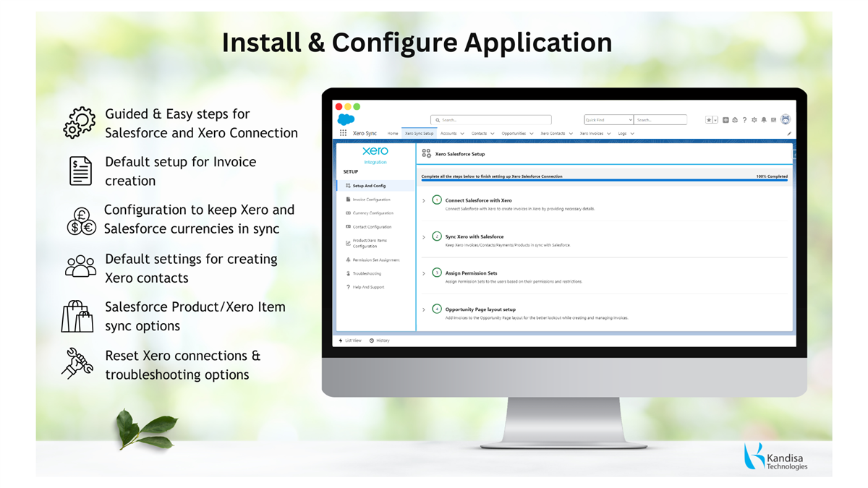Image resolution: width=868 pixels, height=488 pixels.
Task: Open the Xero Invoices tab dropdown chevron
Action: 608,134
